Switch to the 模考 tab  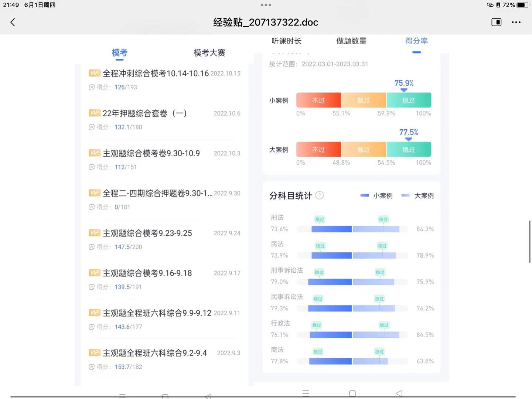[119, 53]
